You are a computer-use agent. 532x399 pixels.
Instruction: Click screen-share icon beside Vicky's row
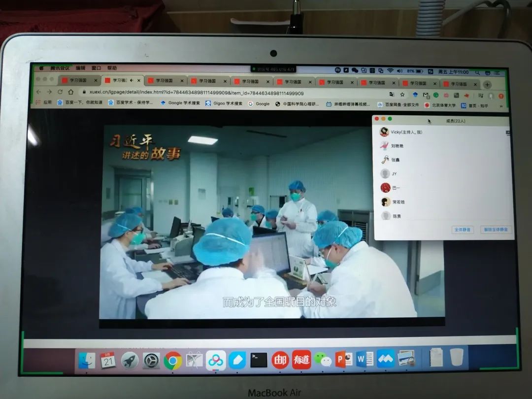(508, 133)
